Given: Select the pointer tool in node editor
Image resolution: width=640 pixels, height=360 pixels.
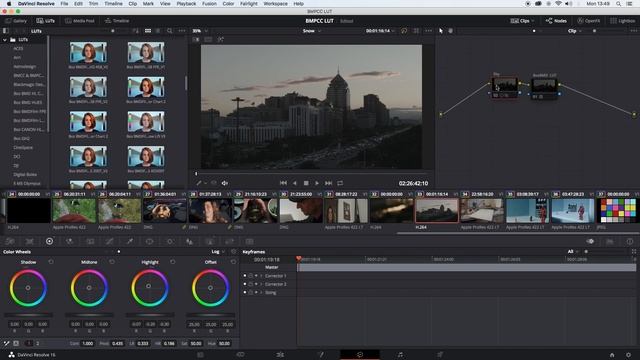Looking at the screenshot, I should (x=441, y=31).
